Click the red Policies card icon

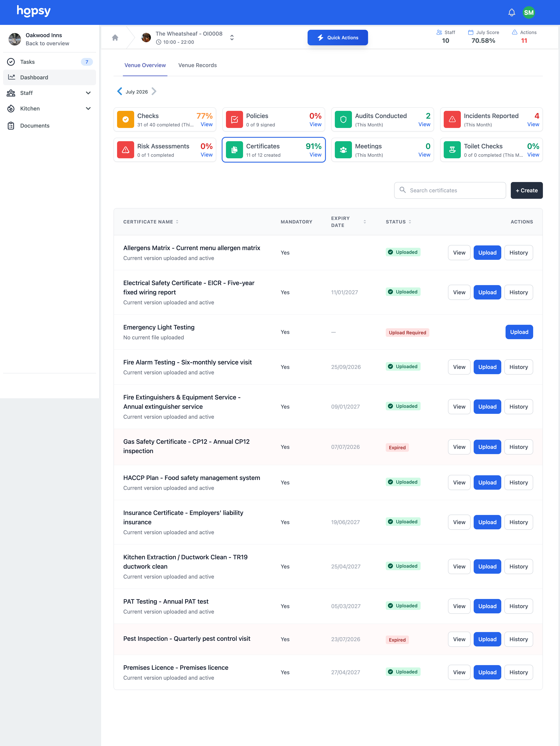tap(234, 119)
